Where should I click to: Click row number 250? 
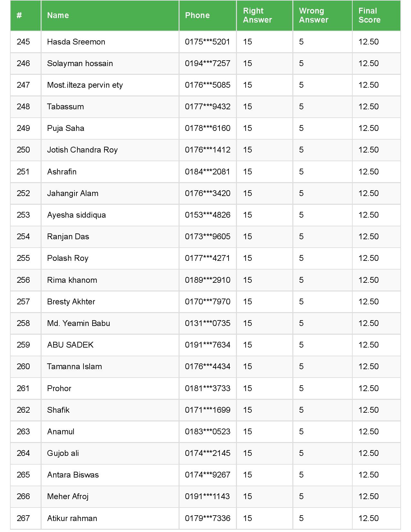point(23,150)
